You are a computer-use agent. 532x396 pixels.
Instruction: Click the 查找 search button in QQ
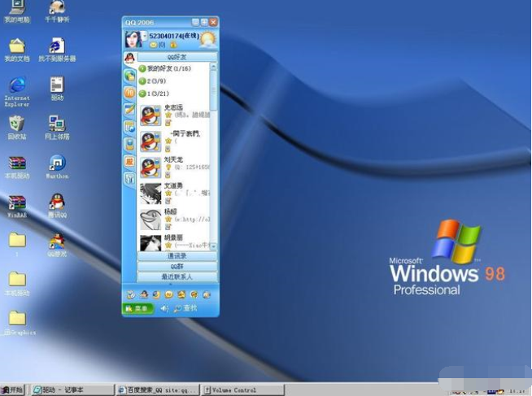pyautogui.click(x=185, y=308)
